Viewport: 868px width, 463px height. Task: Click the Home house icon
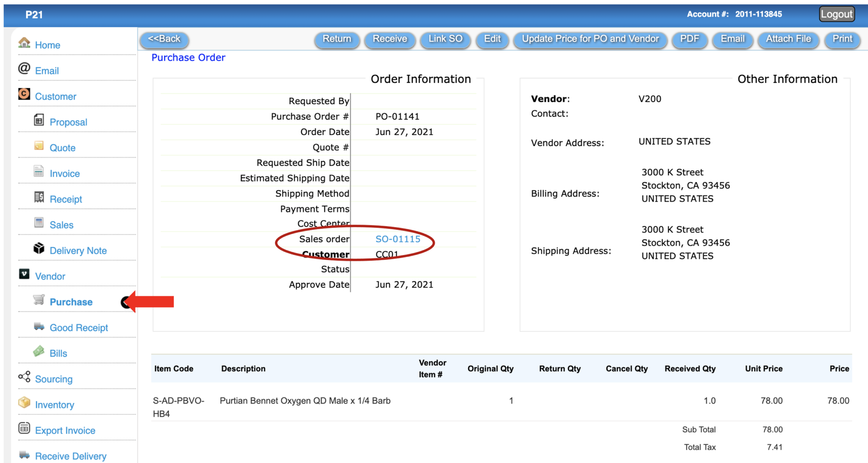[24, 42]
